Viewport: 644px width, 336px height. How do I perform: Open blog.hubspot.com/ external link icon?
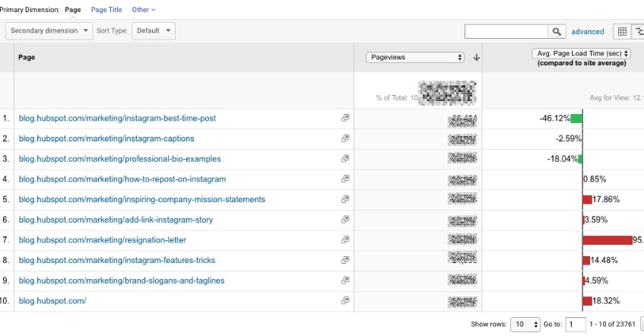click(x=345, y=301)
